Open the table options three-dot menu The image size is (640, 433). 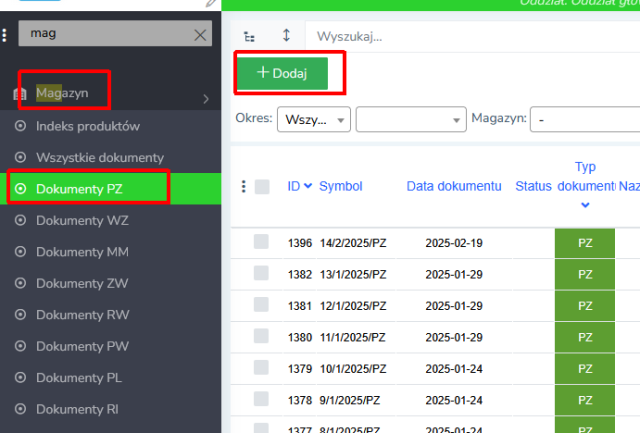pos(244,187)
